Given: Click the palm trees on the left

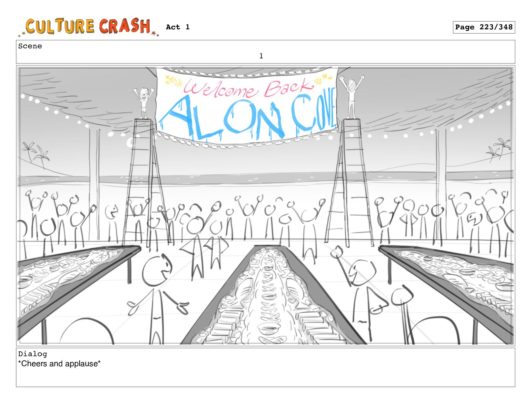Looking at the screenshot, I should (35, 155).
